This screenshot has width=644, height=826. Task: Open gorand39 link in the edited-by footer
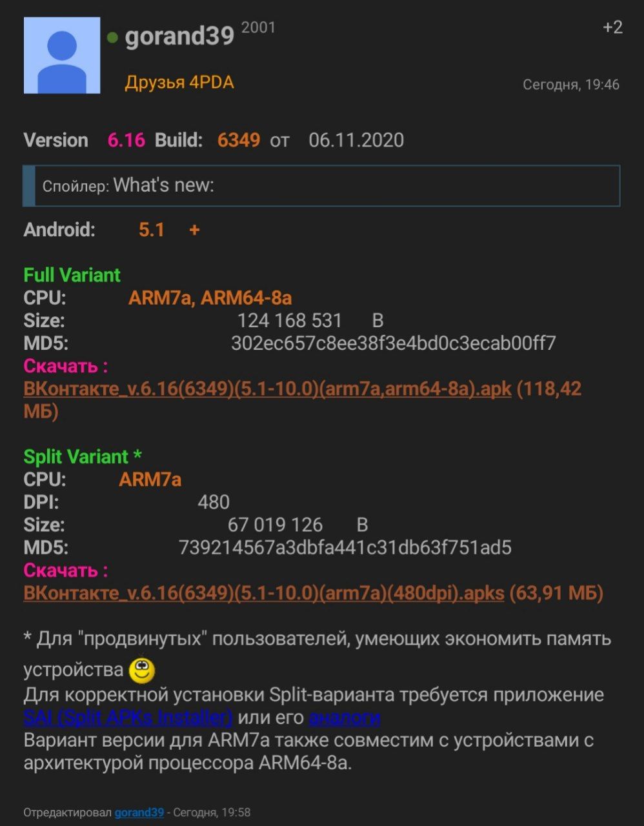click(139, 812)
